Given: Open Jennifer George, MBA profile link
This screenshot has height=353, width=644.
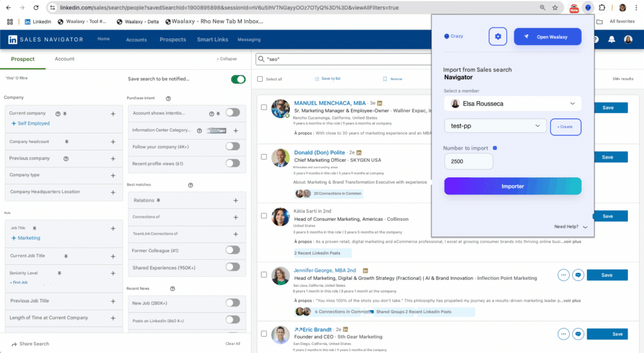Looking at the screenshot, I should [325, 271].
